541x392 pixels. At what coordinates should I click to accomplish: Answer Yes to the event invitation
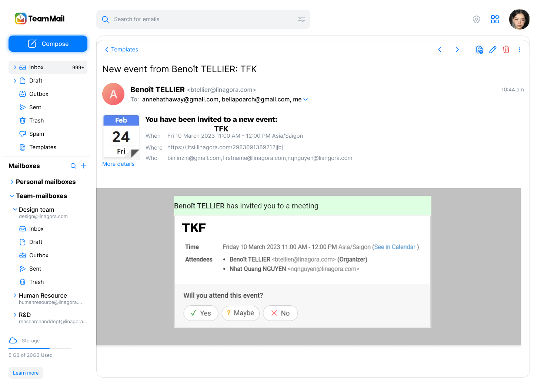click(x=201, y=313)
